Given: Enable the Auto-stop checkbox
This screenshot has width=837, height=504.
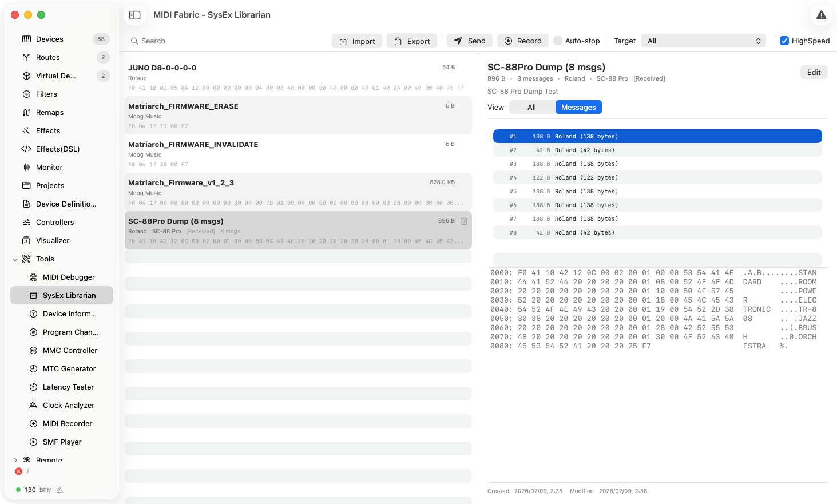Looking at the screenshot, I should click(x=558, y=41).
